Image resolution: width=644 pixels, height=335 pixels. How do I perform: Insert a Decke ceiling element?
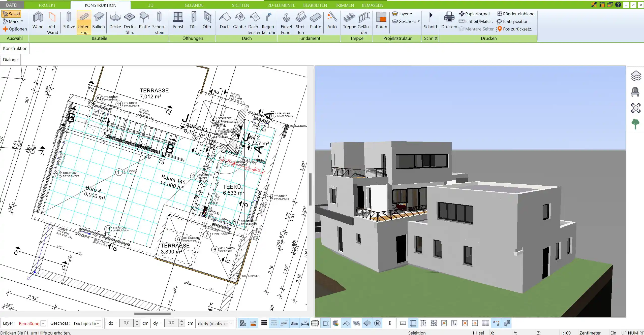click(115, 20)
